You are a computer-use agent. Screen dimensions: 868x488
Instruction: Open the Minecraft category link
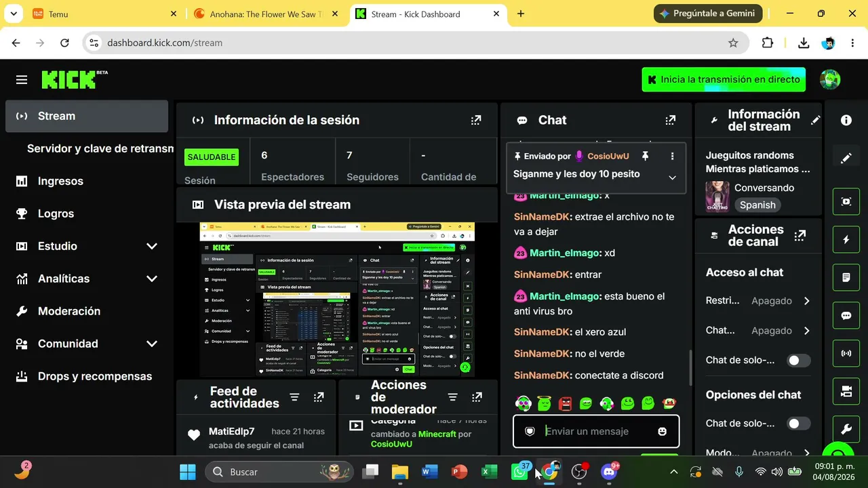(x=437, y=434)
